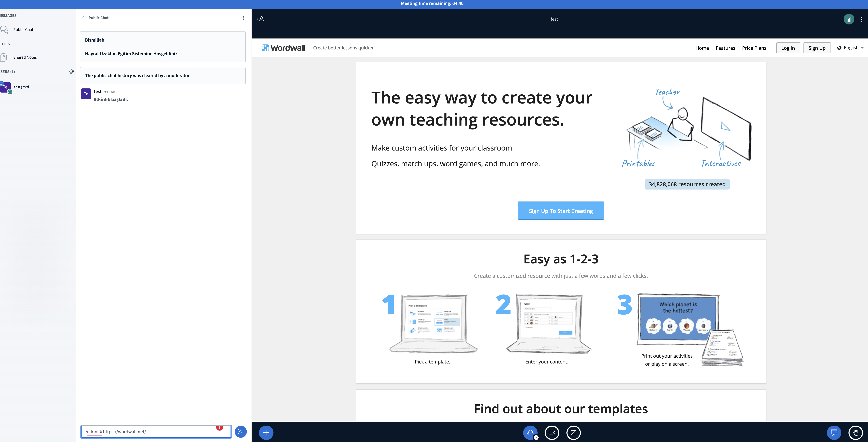This screenshot has width=868, height=442.
Task: Open the actions menu with the plus icon
Action: click(x=266, y=433)
